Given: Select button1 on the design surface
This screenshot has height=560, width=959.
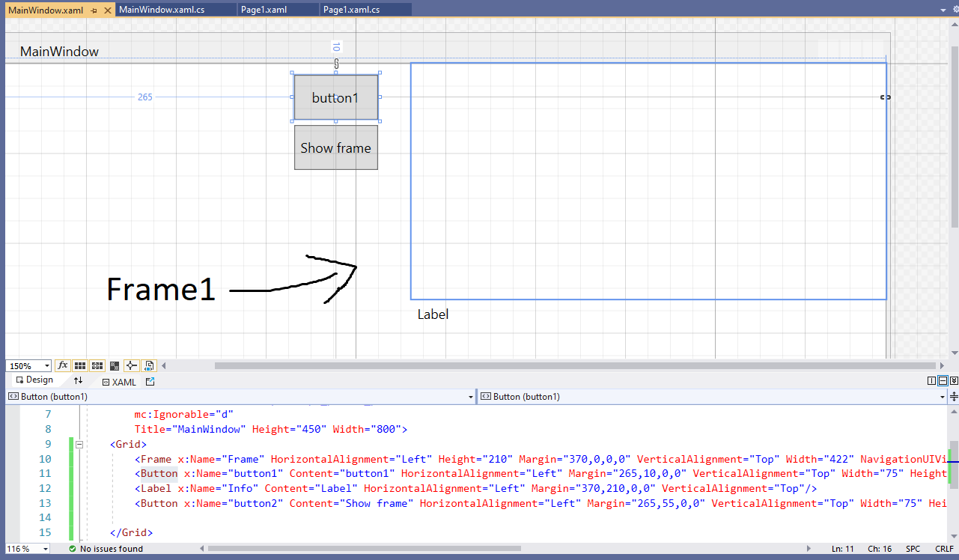Looking at the screenshot, I should (335, 97).
